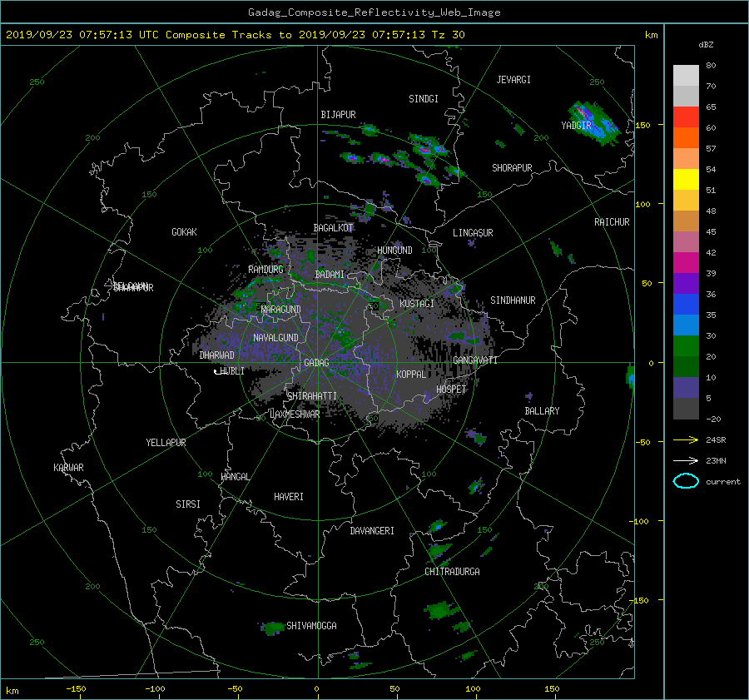
Task: Click the intense storm echo near YADGIR
Action: (593, 123)
